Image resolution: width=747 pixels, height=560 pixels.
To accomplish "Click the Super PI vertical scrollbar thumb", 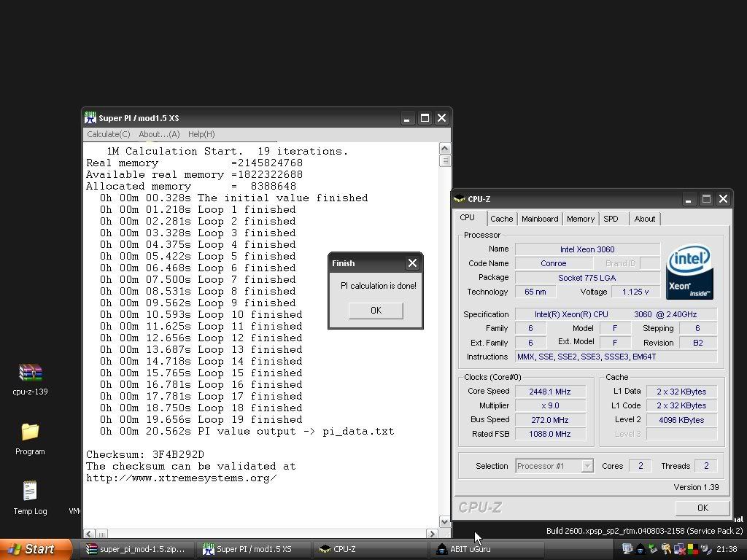I will [x=444, y=161].
